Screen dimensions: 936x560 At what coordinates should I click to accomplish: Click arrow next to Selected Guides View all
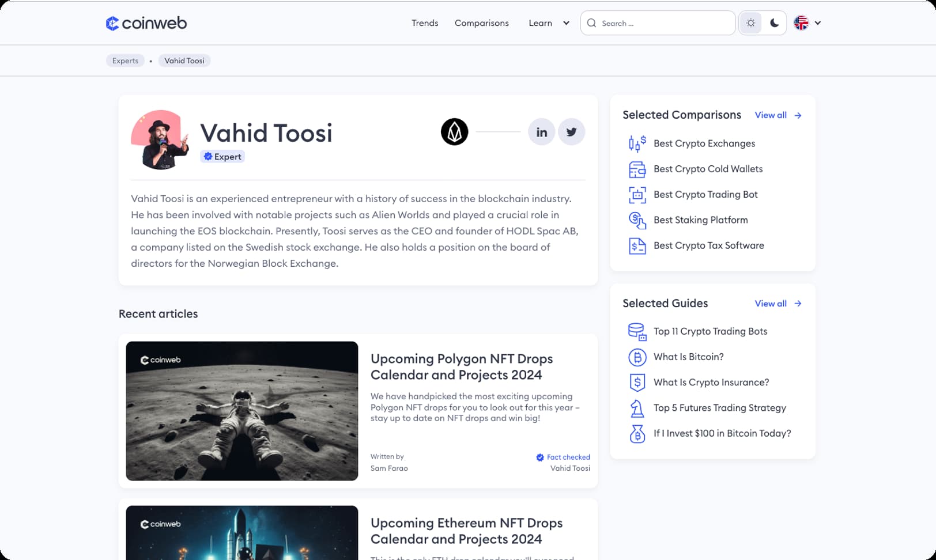pyautogui.click(x=798, y=304)
